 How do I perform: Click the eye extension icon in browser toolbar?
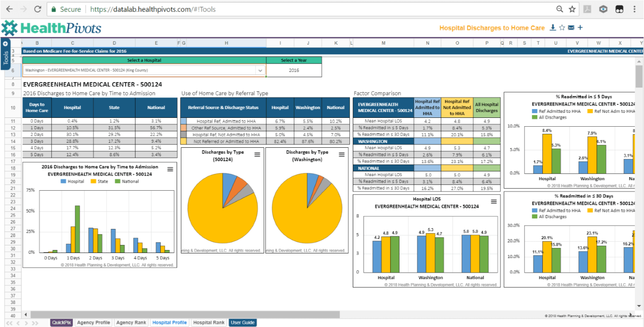[x=603, y=9]
